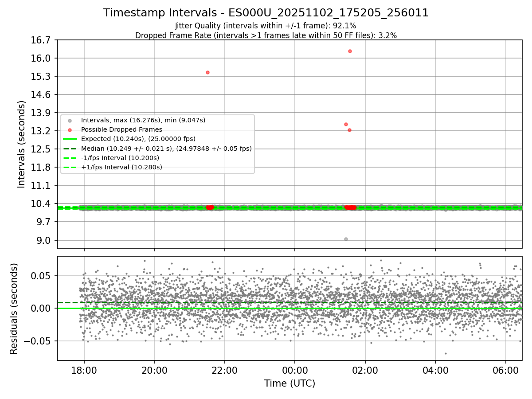The height and width of the screenshot is (399, 532).
Task: Click the highest red dropped-frame point near 16.3 seconds
Action: tap(350, 51)
